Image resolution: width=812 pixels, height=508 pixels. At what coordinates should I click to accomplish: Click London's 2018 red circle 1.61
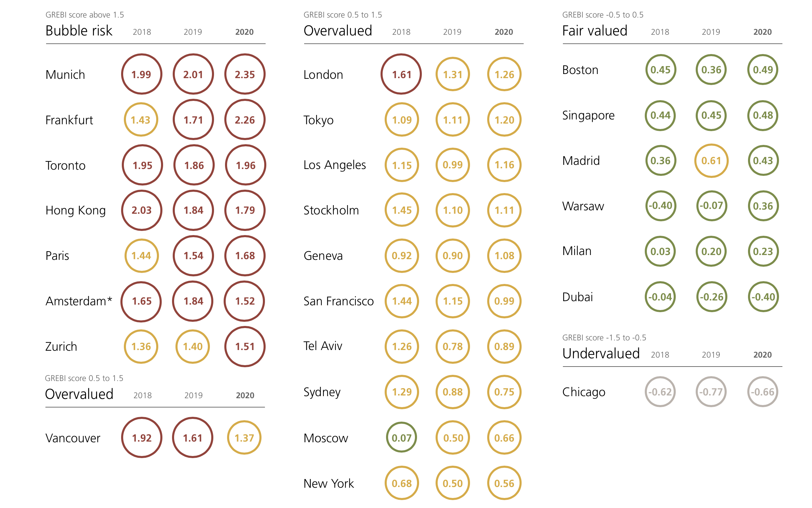(x=401, y=74)
